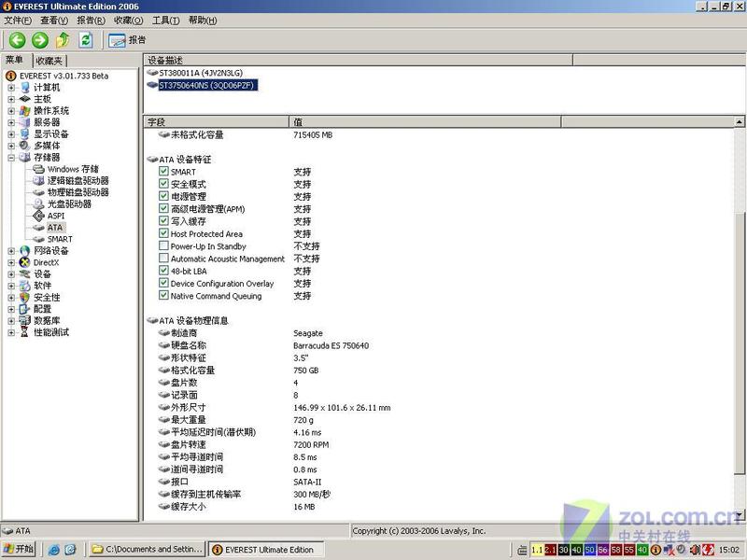Toggle the Host Protected Area checkbox

click(164, 232)
